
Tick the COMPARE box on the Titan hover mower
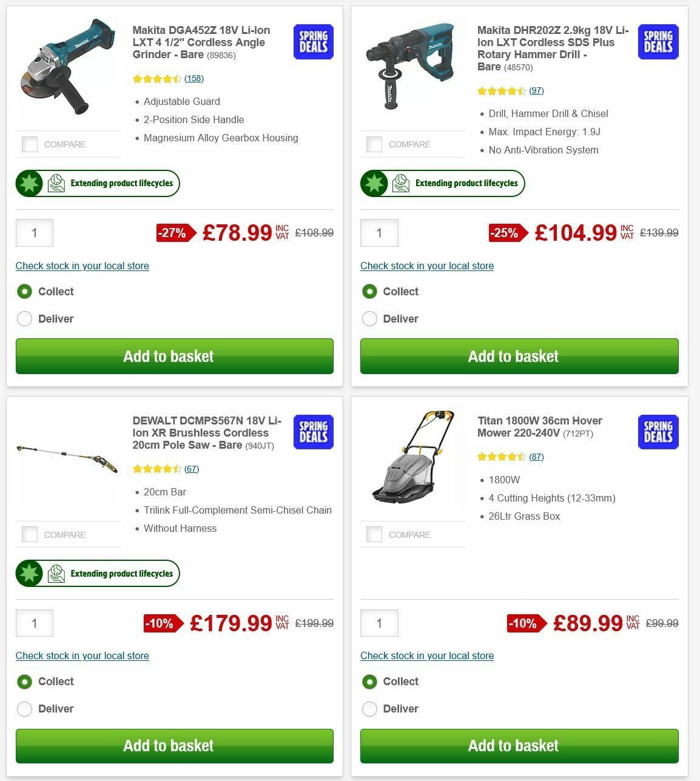(375, 534)
